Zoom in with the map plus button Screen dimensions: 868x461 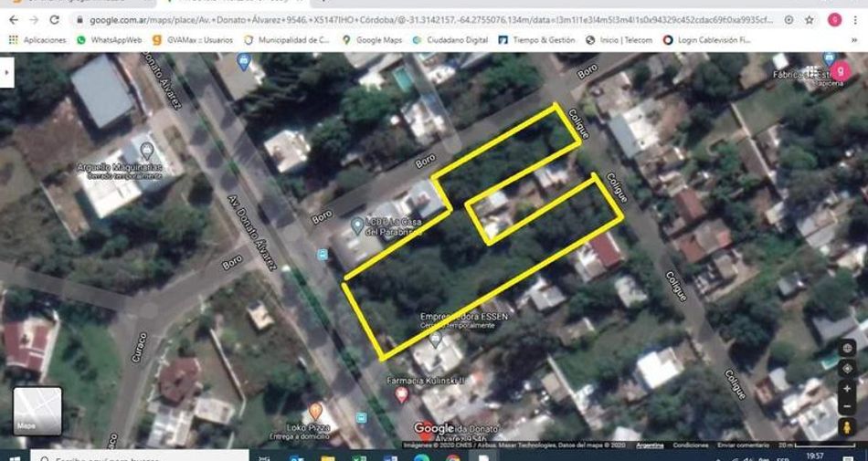[846, 389]
